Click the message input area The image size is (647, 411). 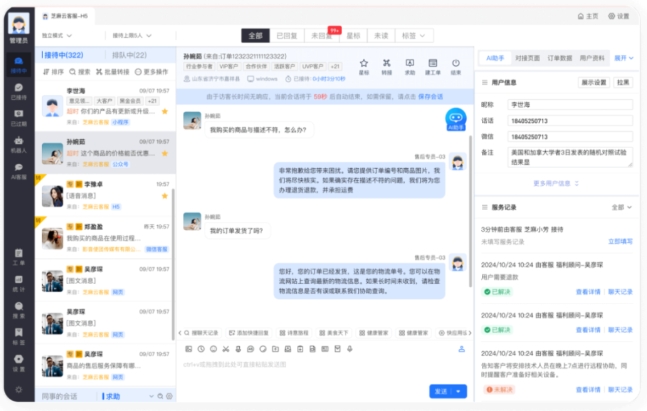pos(325,371)
